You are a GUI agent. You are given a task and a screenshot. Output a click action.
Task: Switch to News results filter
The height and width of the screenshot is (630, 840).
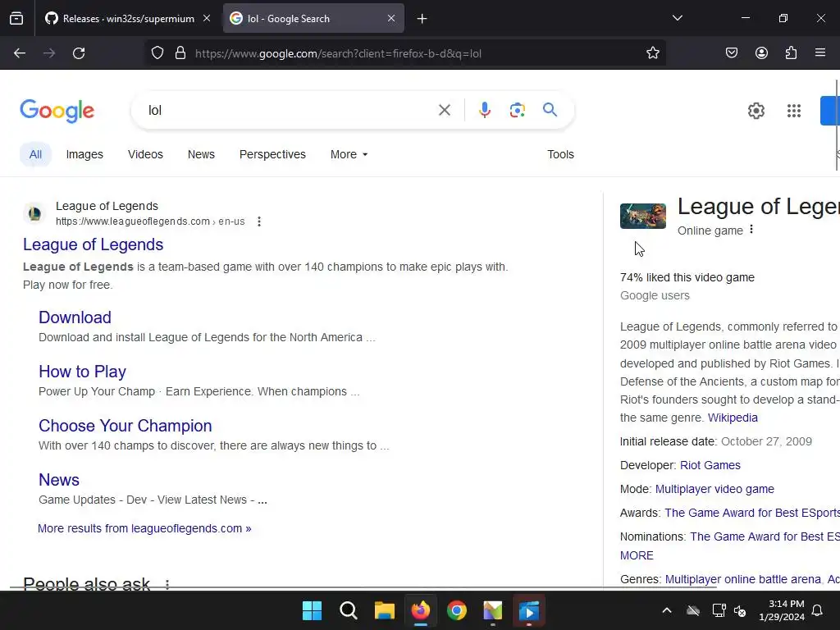(x=201, y=154)
